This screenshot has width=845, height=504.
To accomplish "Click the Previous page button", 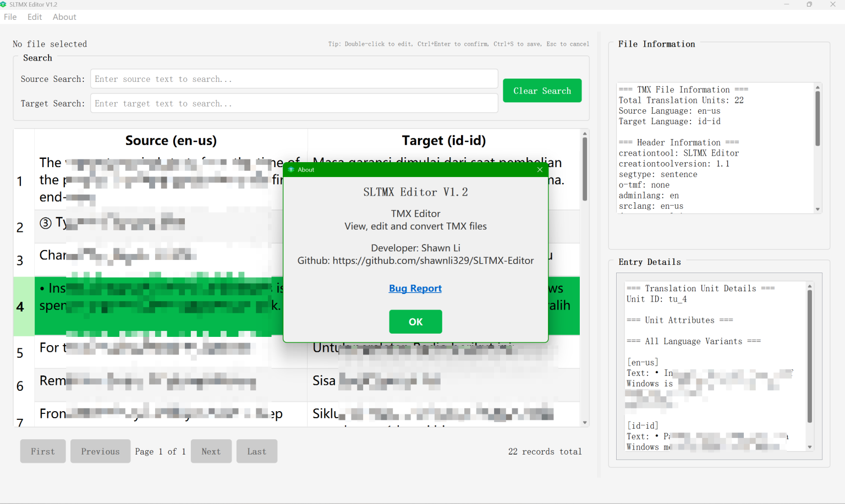I will coord(100,451).
